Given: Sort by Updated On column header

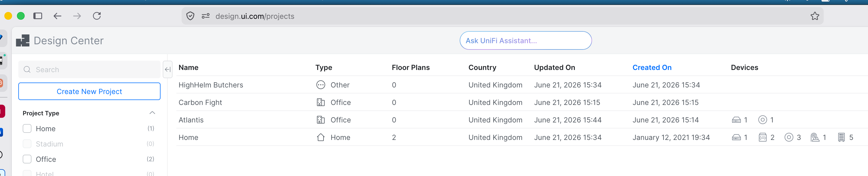Looking at the screenshot, I should pyautogui.click(x=554, y=67).
